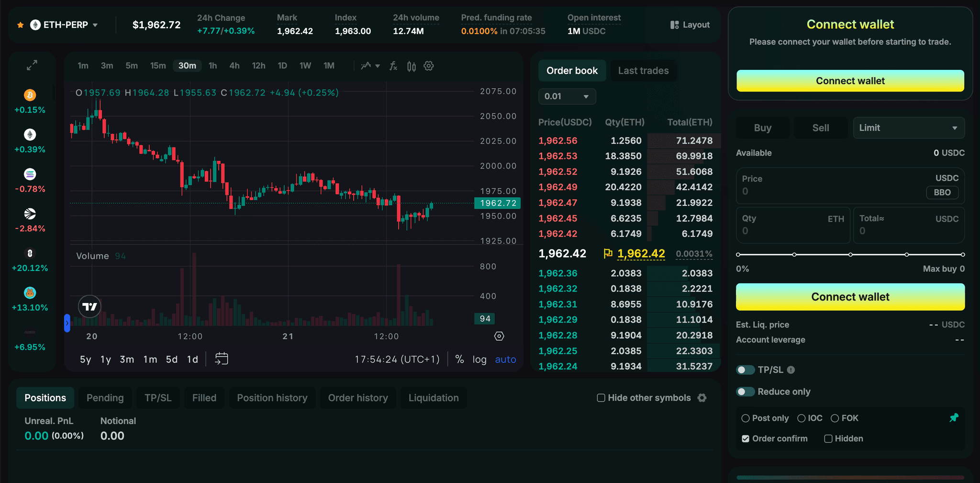
Task: Click the TP/SL info icon
Action: tap(791, 370)
